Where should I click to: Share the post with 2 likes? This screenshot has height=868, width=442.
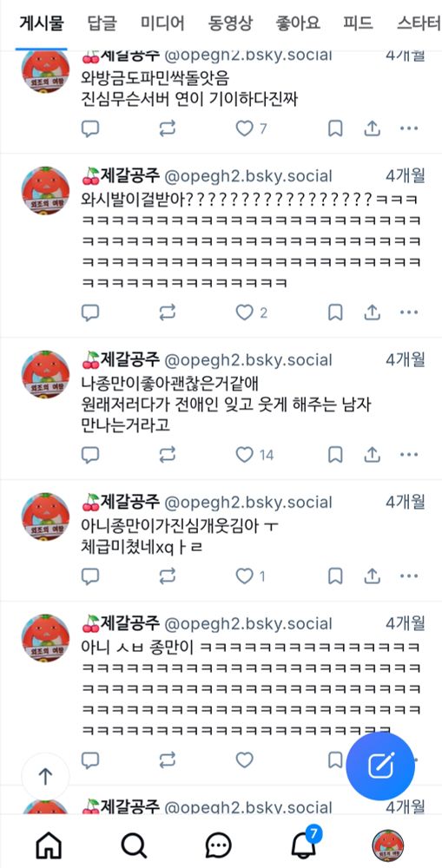coord(373,312)
